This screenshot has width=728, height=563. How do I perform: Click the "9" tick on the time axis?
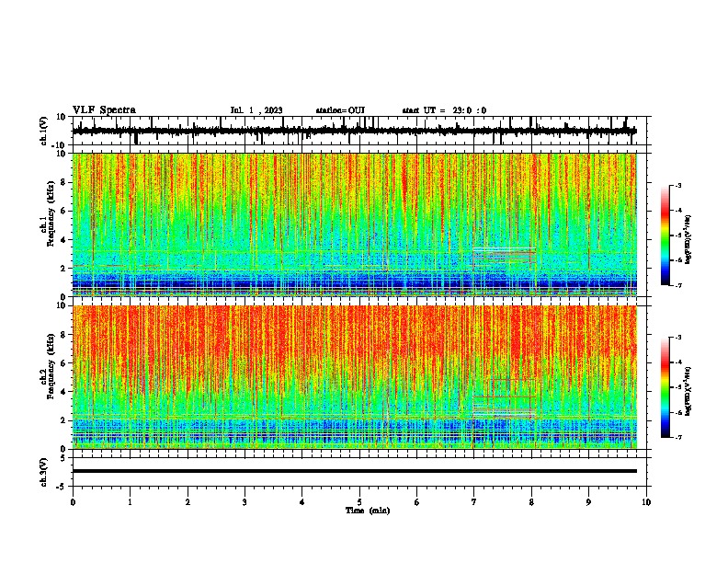coord(588,502)
